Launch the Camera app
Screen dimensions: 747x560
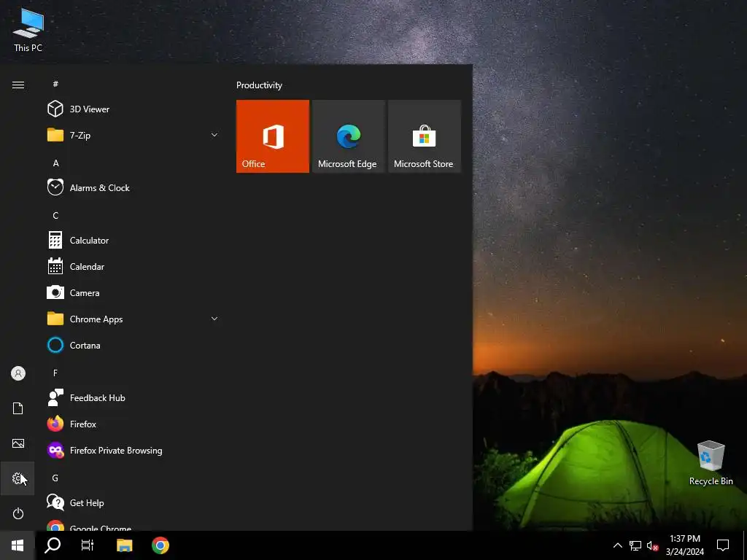(133, 293)
